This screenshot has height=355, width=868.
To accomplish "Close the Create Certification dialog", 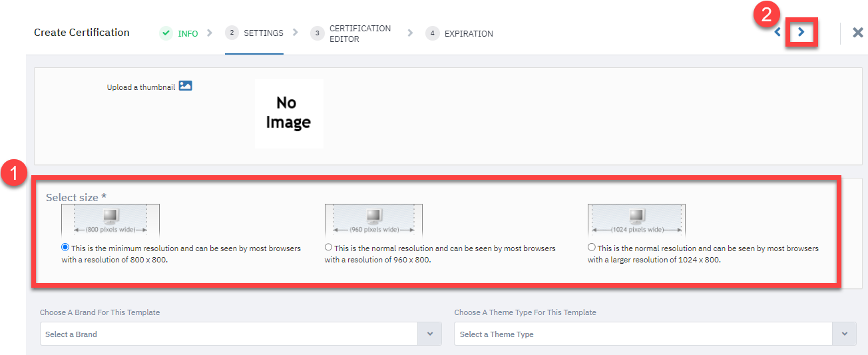I will click(x=858, y=33).
